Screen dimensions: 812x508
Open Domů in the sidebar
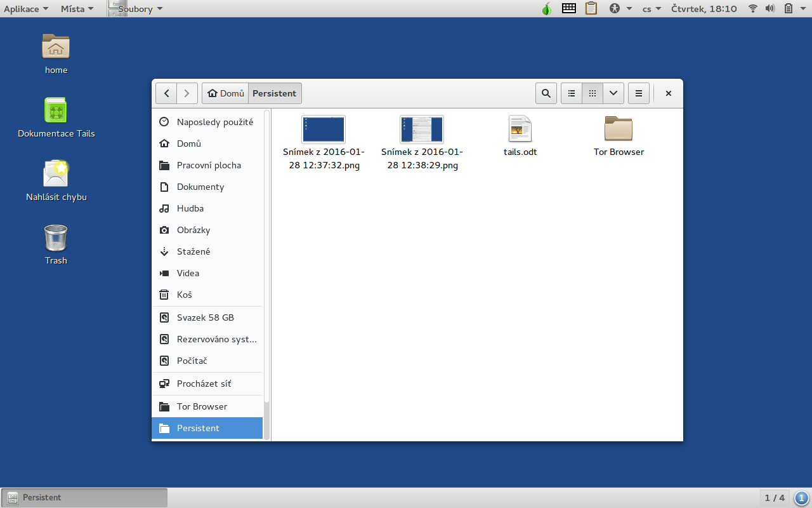[207, 144]
